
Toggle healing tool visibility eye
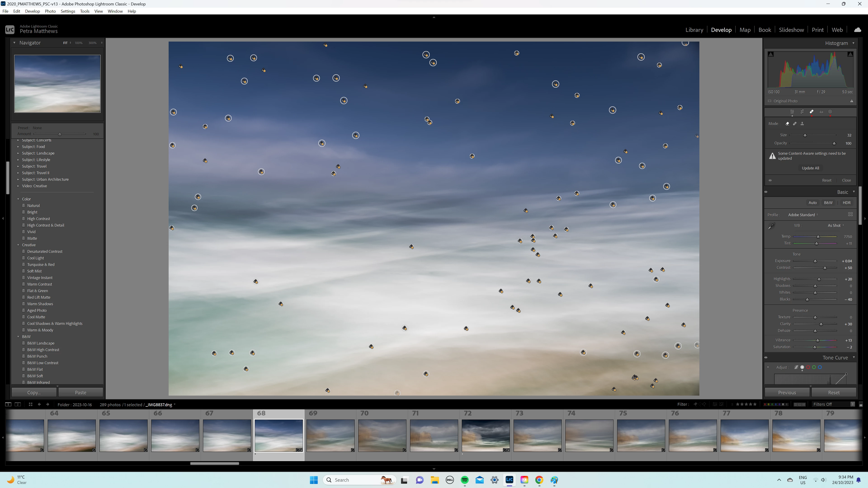(x=770, y=181)
